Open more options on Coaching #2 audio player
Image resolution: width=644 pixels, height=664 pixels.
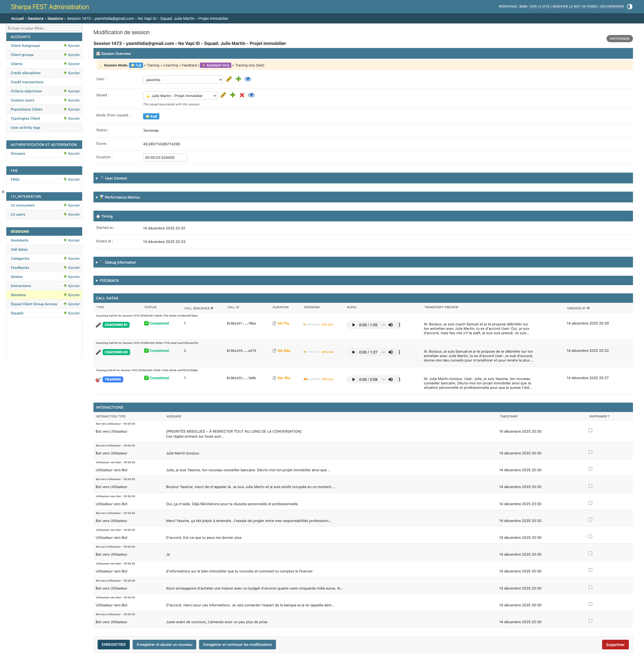(x=399, y=352)
